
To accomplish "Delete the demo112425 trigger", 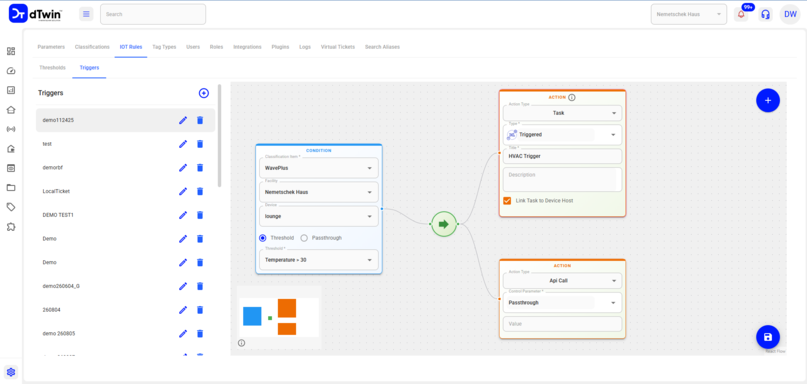I will 200,120.
